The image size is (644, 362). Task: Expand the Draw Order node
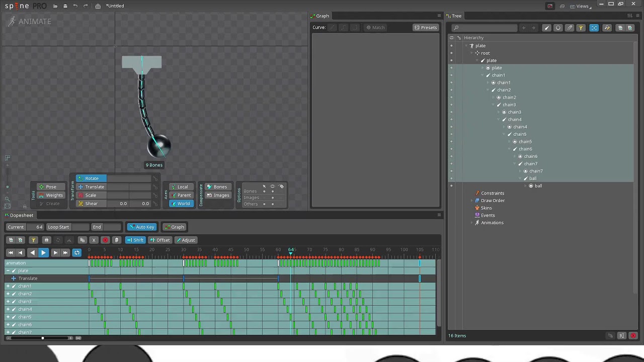471,201
